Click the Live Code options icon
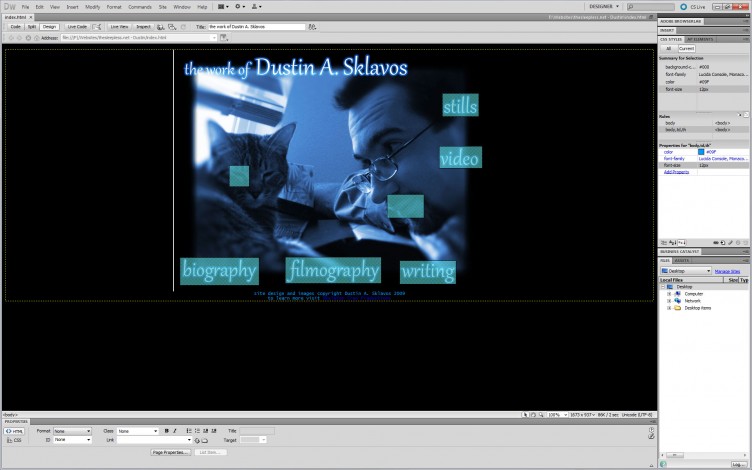 (97, 27)
